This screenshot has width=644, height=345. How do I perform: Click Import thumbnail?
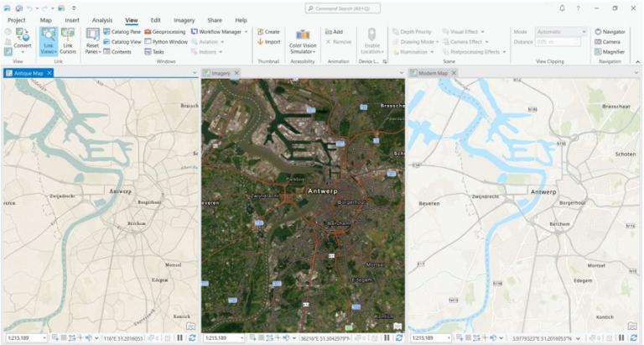pos(268,42)
